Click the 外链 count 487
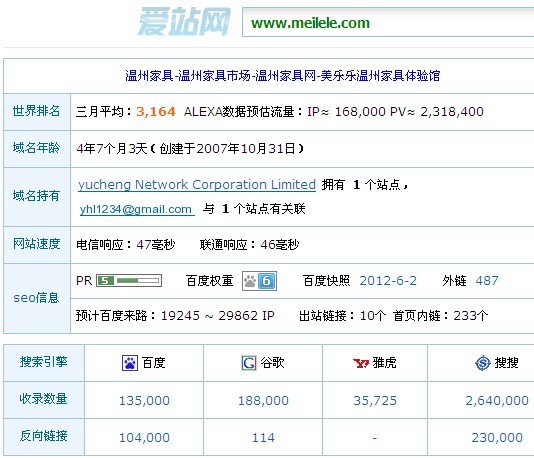The height and width of the screenshot is (458, 534). pyautogui.click(x=487, y=281)
